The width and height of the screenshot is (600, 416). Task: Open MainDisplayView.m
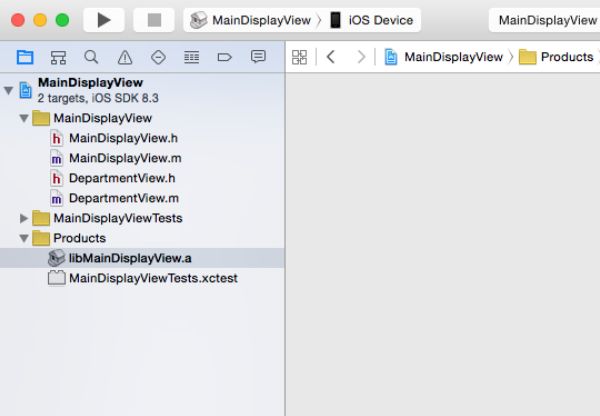pos(142,158)
